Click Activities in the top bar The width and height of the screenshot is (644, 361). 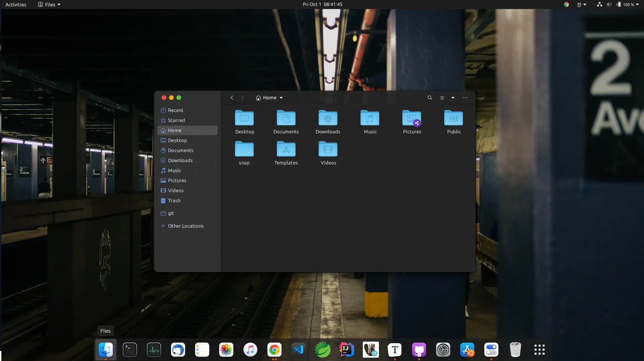pyautogui.click(x=16, y=4)
